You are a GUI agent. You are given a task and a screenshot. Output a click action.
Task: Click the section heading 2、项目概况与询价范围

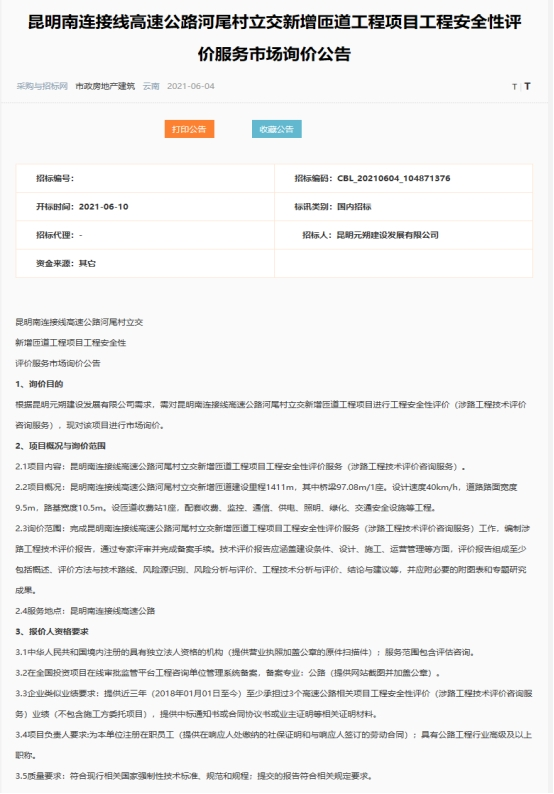point(60,446)
